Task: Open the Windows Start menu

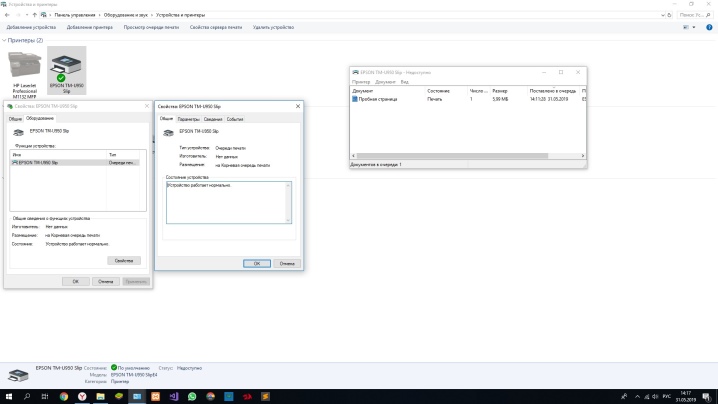Action: pos(9,397)
